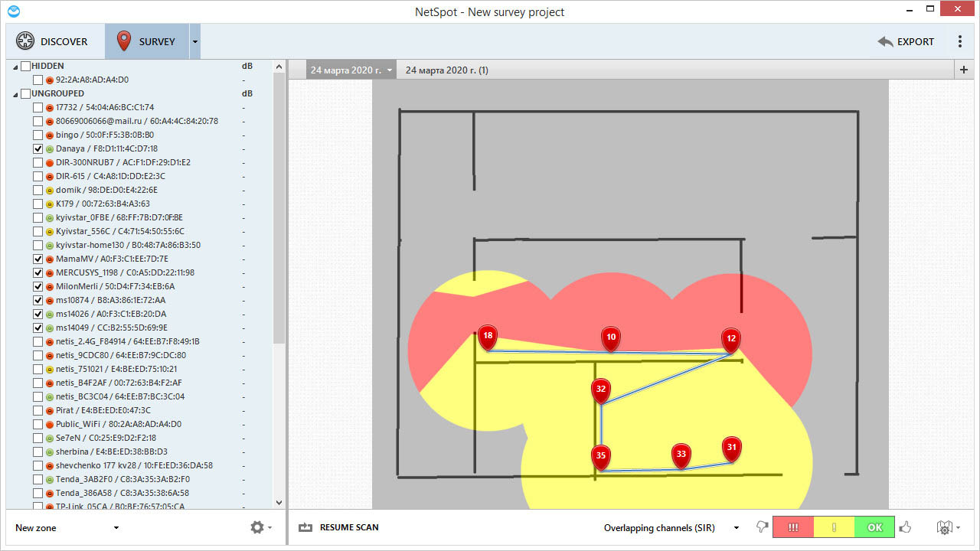Open the zone settings gear icon
Screen dimensions: 980x551
coord(256,527)
